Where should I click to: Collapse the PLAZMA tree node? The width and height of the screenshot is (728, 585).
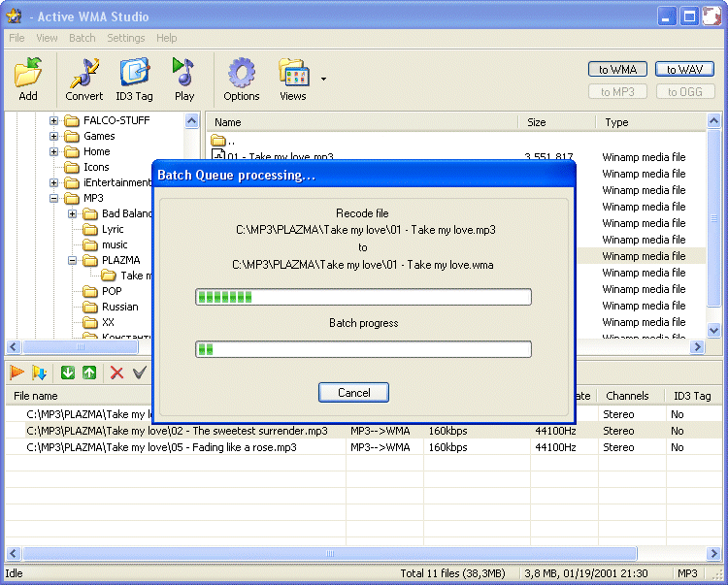tap(73, 260)
